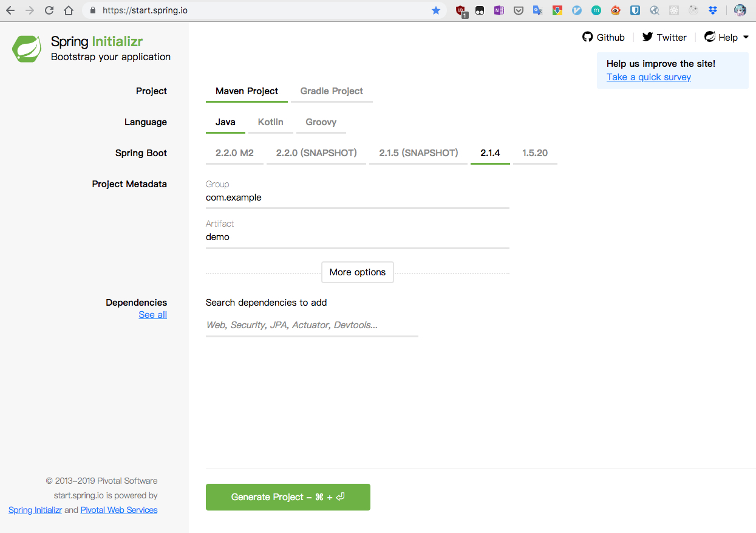756x533 pixels.
Task: Select Gradle Project option
Action: point(332,91)
